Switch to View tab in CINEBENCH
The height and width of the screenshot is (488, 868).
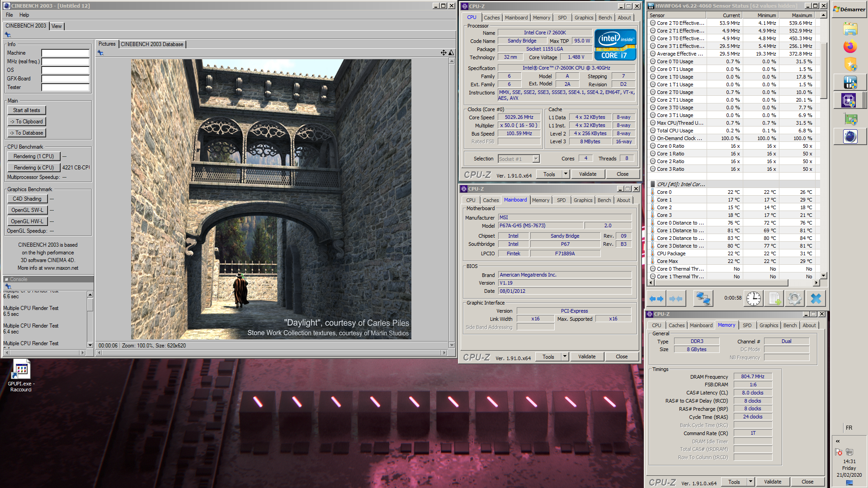[x=57, y=26]
